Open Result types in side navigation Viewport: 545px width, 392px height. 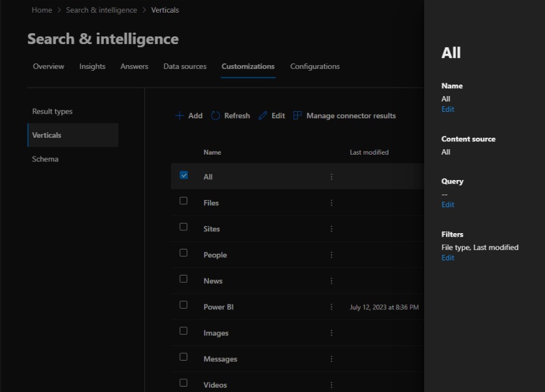click(x=53, y=112)
